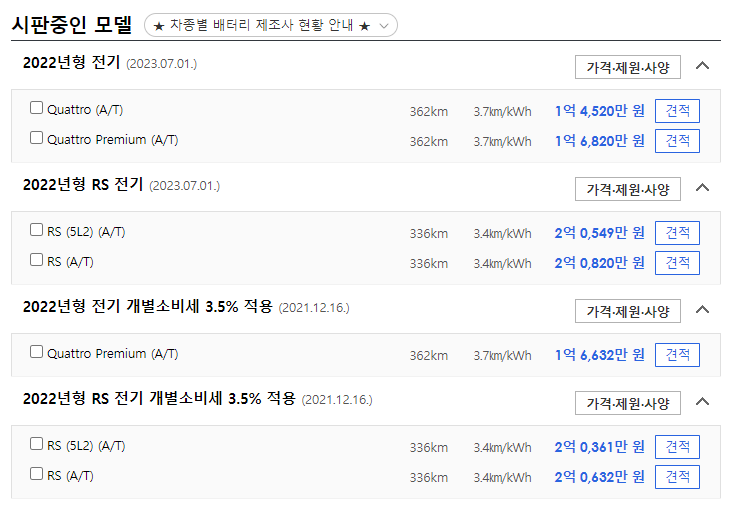Select the 2022년형 전기 (2023.07.01.) heading
This screenshot has height=507, width=738.
[110, 63]
